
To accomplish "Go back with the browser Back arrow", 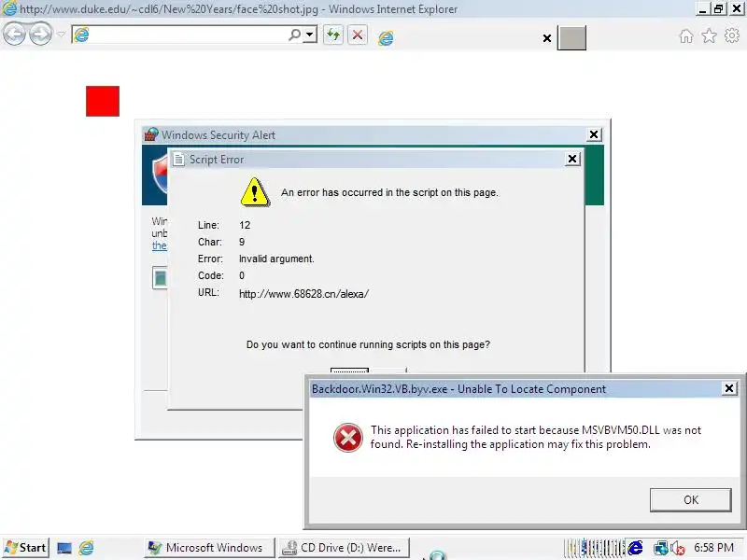I will (14, 35).
